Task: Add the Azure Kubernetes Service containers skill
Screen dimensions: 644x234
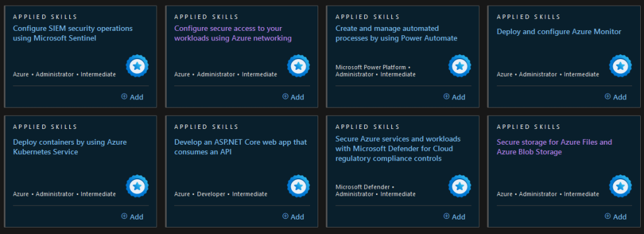Action: click(x=132, y=217)
